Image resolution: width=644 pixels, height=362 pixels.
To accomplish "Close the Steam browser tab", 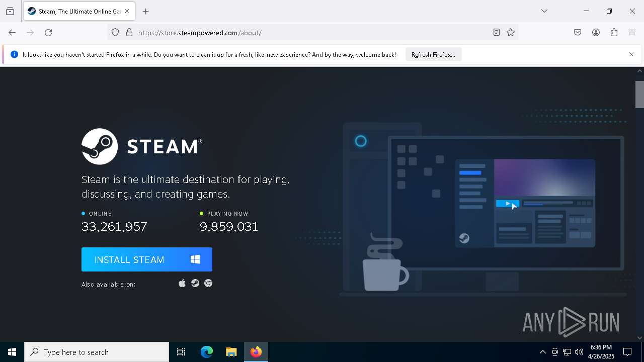I will click(127, 11).
